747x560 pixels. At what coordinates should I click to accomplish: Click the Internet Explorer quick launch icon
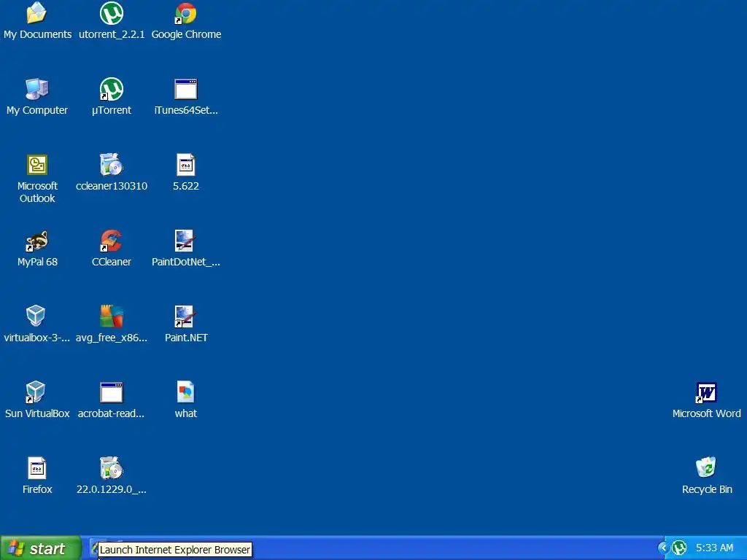click(94, 548)
